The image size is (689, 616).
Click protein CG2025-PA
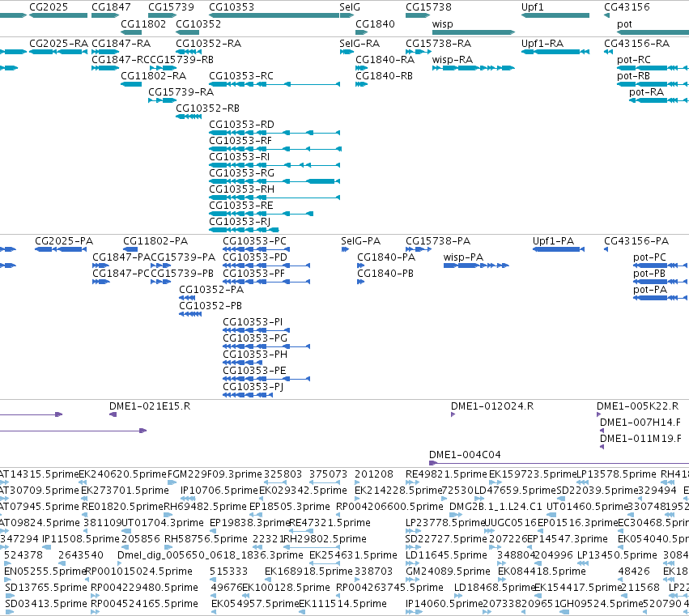coord(61,249)
